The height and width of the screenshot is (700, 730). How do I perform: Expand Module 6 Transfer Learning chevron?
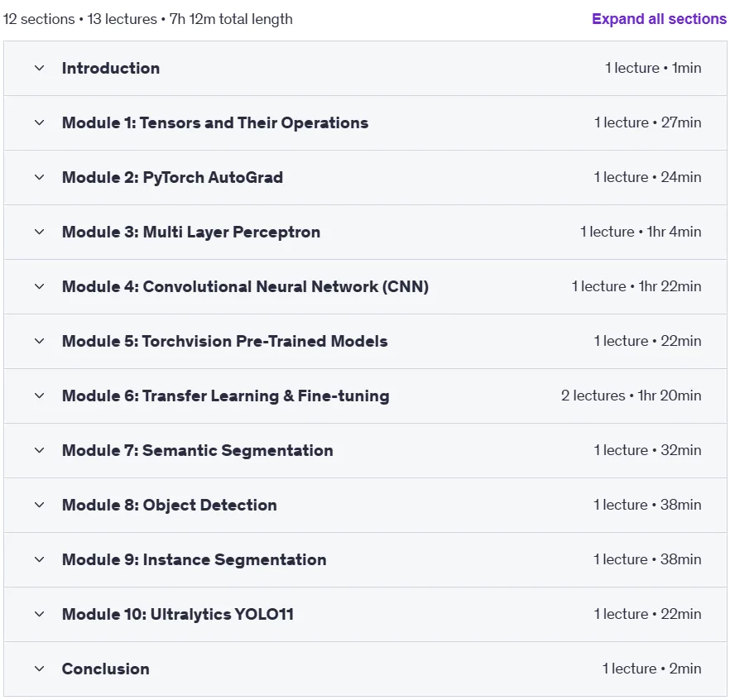(40, 396)
